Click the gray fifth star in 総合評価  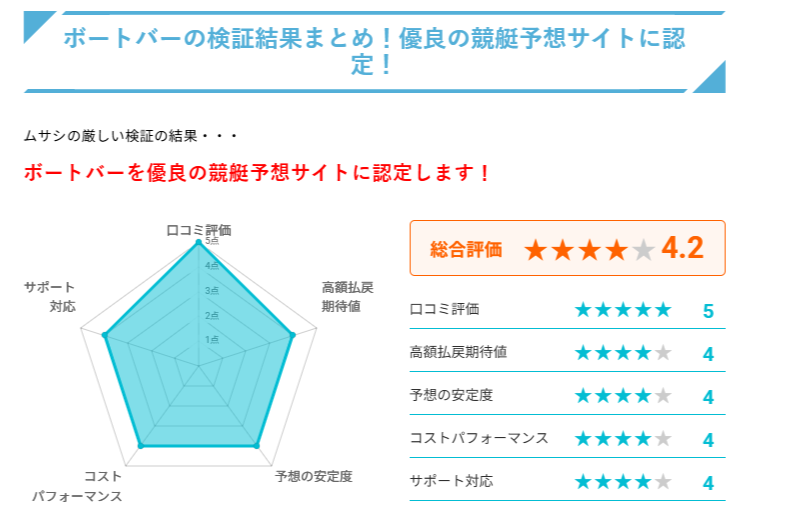point(643,250)
